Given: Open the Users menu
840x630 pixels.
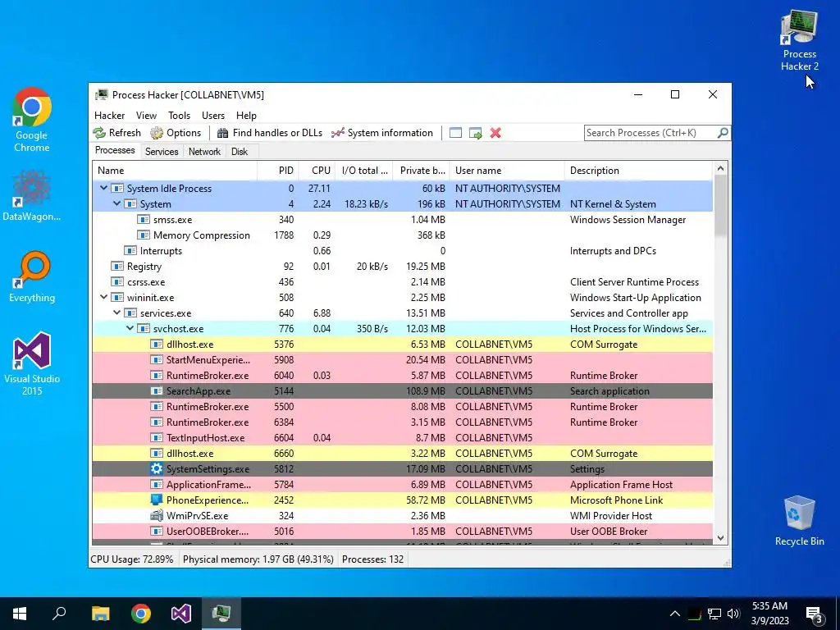Looking at the screenshot, I should click(x=213, y=115).
